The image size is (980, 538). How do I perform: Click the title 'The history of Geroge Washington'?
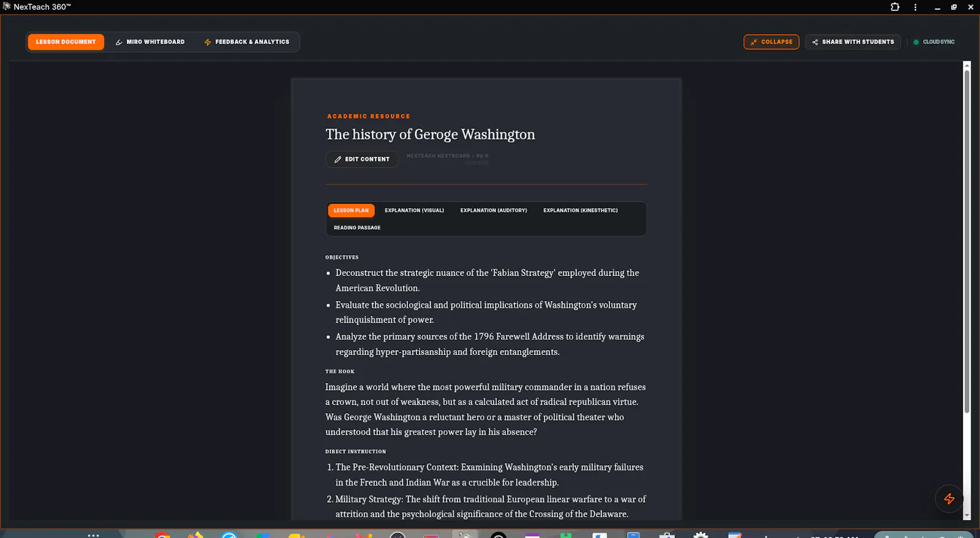(430, 135)
